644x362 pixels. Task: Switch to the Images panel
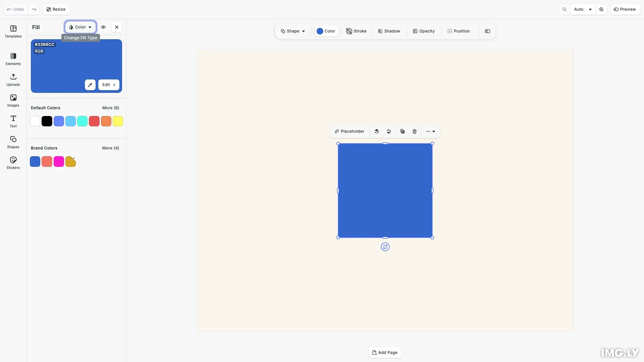(x=13, y=101)
